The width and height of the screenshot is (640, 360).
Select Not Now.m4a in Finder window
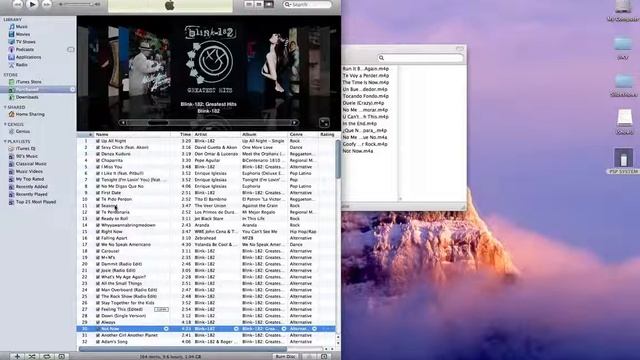[x=358, y=151]
